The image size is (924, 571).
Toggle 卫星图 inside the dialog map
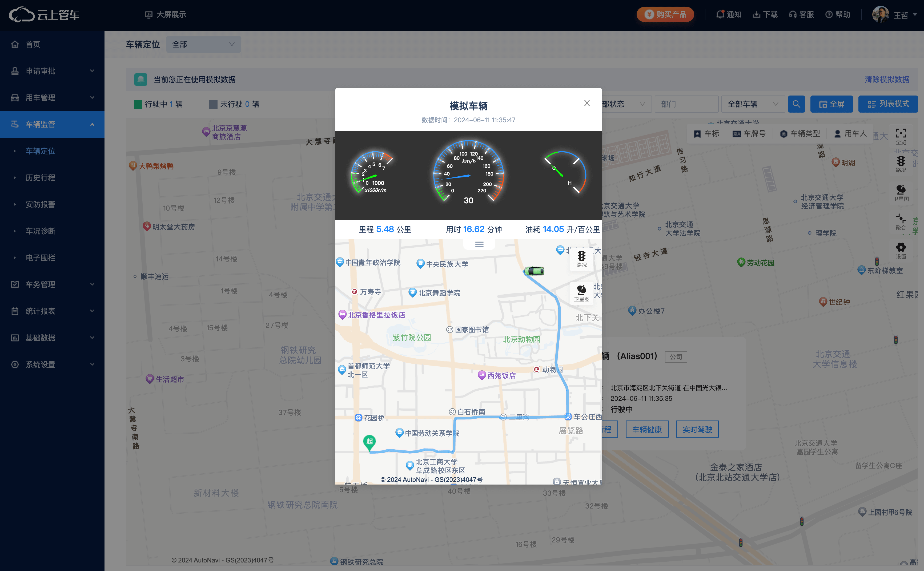(581, 293)
